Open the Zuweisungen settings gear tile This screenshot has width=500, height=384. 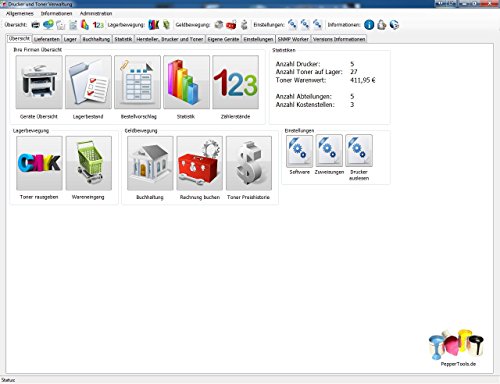click(x=329, y=151)
